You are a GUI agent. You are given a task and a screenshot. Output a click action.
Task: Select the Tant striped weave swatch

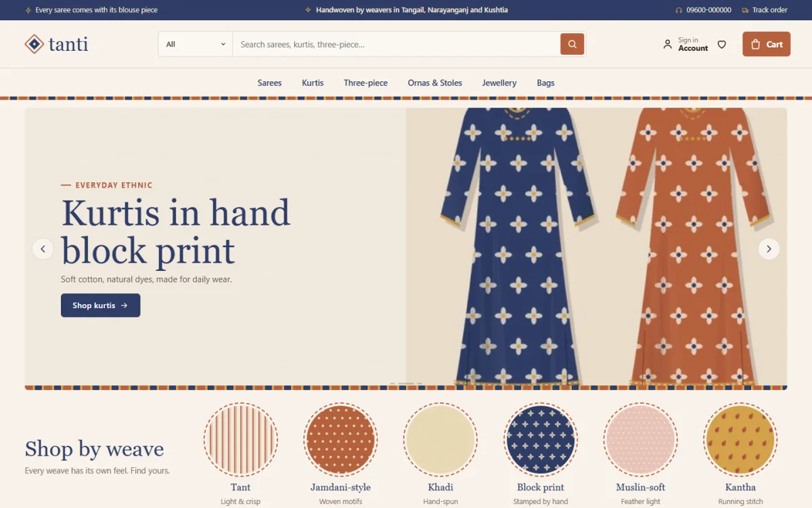[241, 440]
